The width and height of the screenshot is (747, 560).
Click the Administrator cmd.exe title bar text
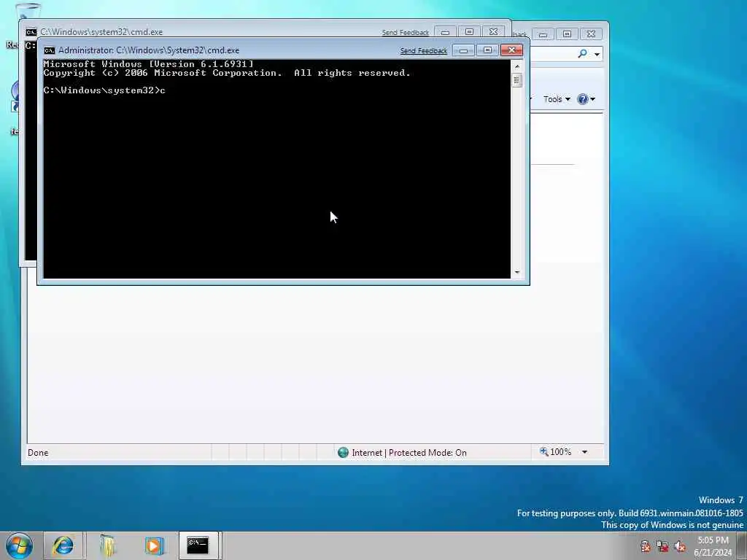coord(149,50)
